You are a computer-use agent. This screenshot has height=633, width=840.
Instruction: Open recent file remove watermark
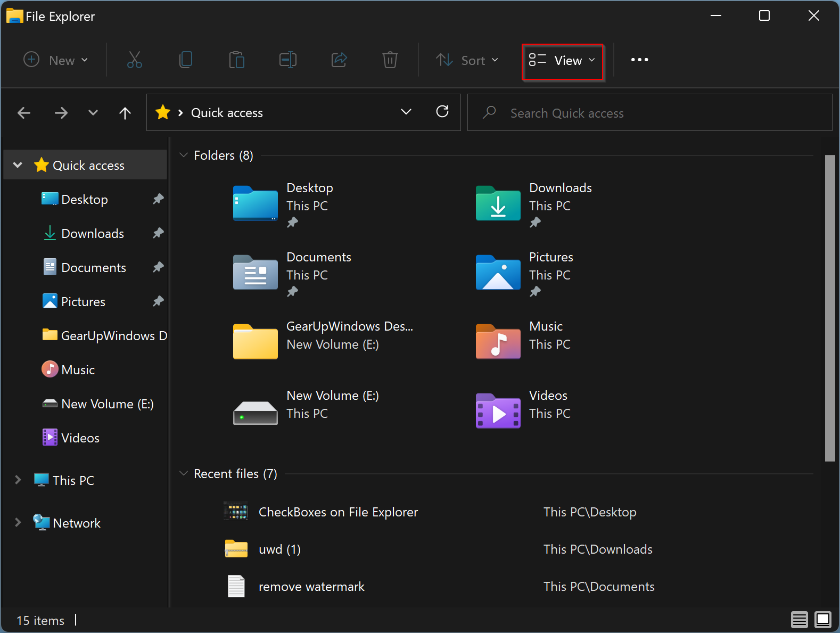point(311,586)
